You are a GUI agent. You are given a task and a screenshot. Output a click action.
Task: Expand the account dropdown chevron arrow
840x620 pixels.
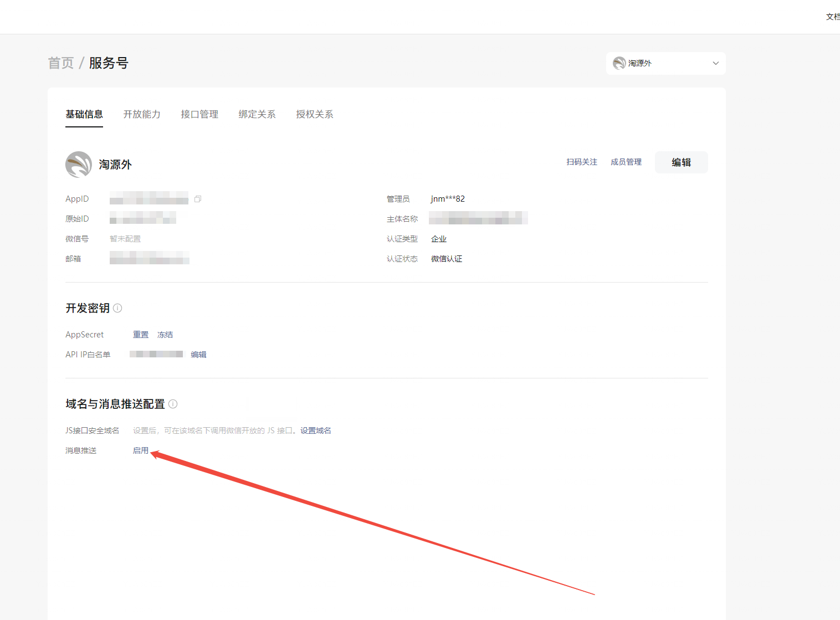tap(715, 63)
